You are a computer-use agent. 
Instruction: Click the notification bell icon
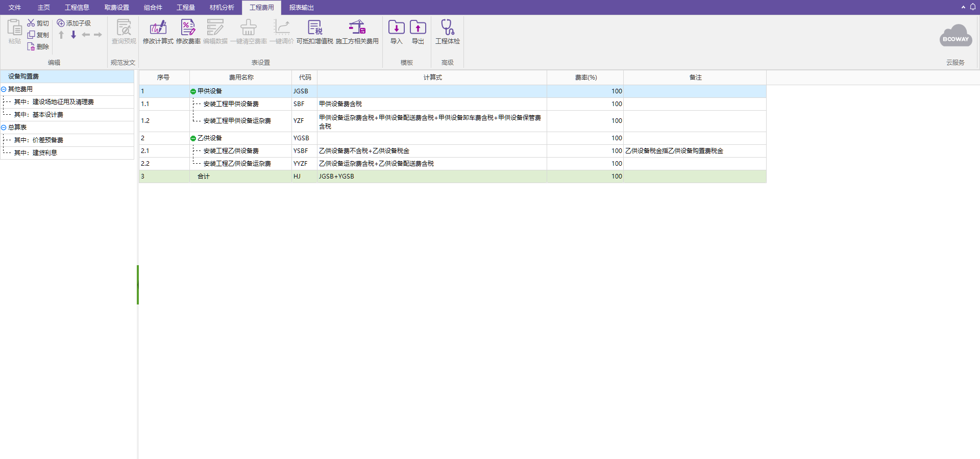point(973,7)
